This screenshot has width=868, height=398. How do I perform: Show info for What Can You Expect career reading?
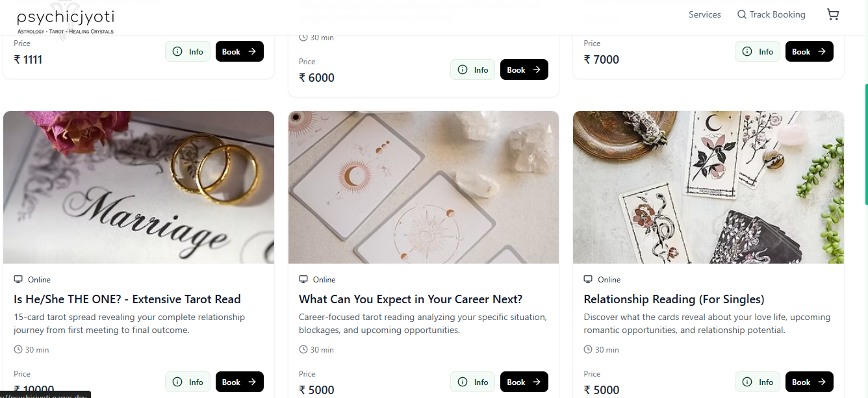[x=472, y=382]
